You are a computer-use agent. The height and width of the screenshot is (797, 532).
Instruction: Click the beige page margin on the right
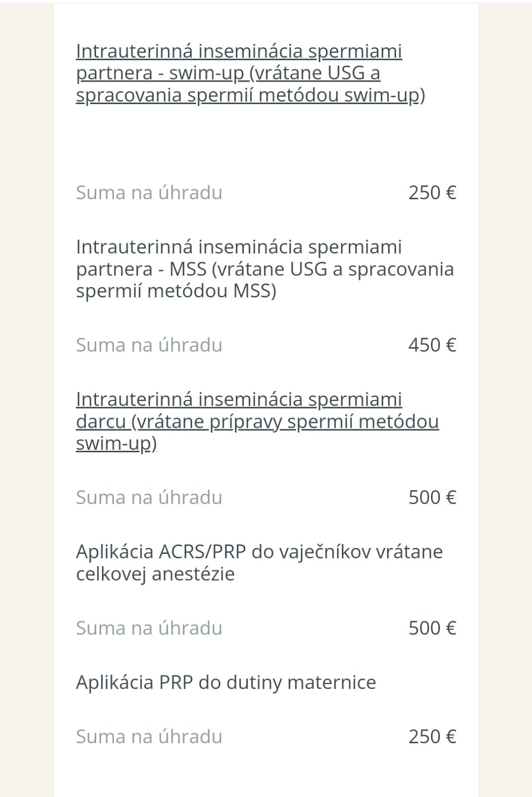tap(505, 398)
